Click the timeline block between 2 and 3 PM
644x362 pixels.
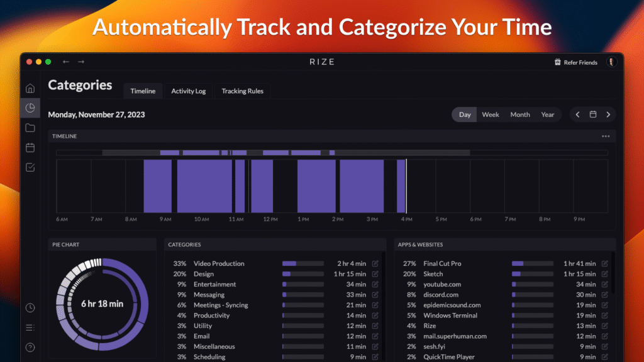click(362, 186)
